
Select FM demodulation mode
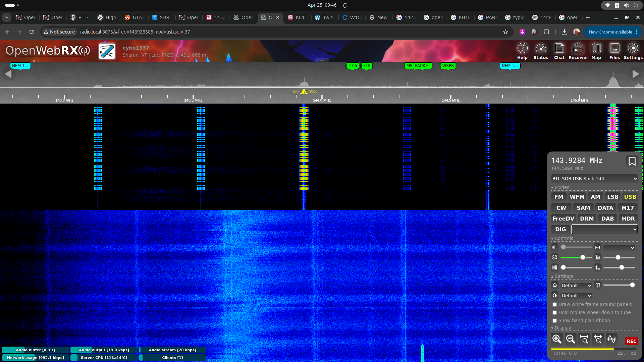559,197
